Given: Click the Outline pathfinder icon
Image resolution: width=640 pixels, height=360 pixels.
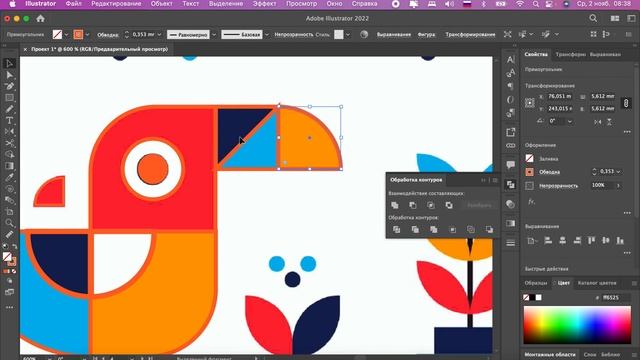Looking at the screenshot, I should (x=471, y=230).
